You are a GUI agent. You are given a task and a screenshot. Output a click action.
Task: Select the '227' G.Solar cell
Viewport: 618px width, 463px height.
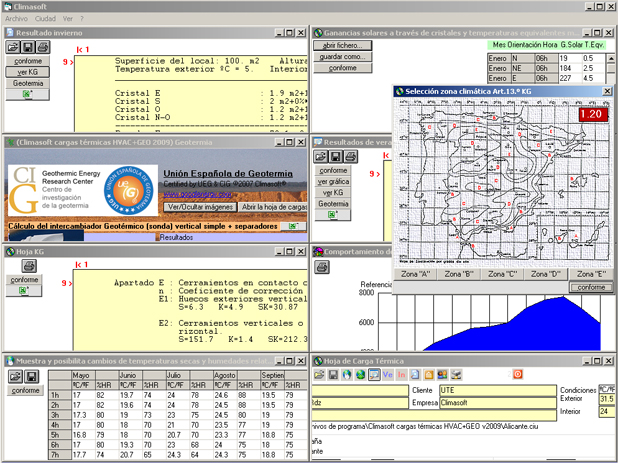tap(570, 78)
